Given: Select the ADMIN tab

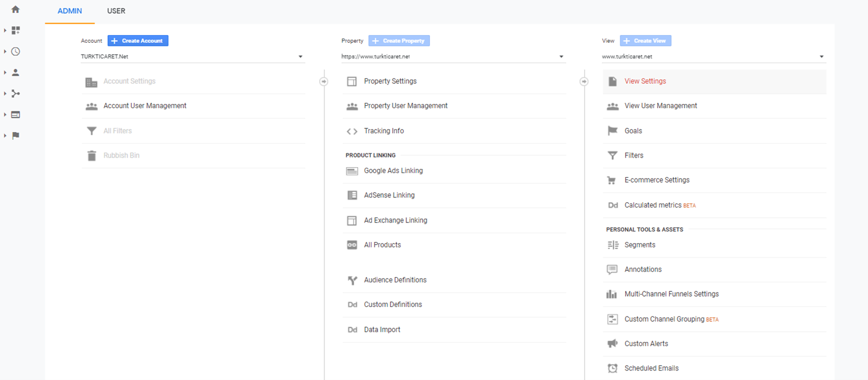Looking at the screenshot, I should click(70, 11).
